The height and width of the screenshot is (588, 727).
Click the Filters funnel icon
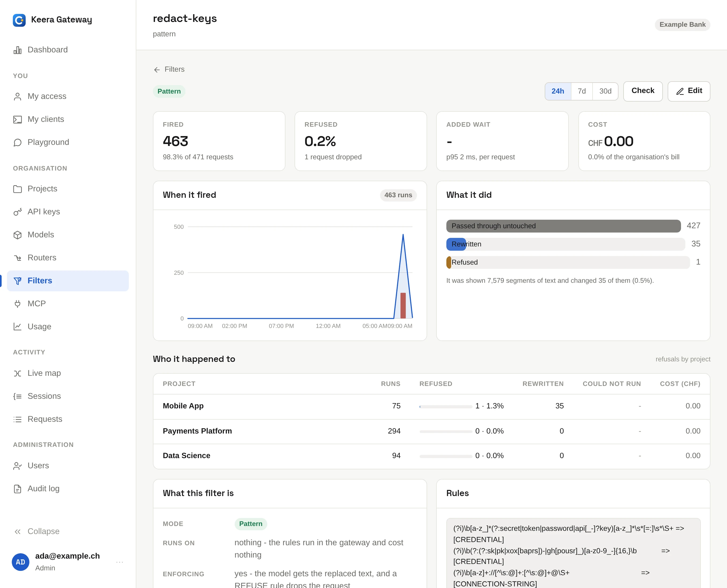tap(18, 281)
